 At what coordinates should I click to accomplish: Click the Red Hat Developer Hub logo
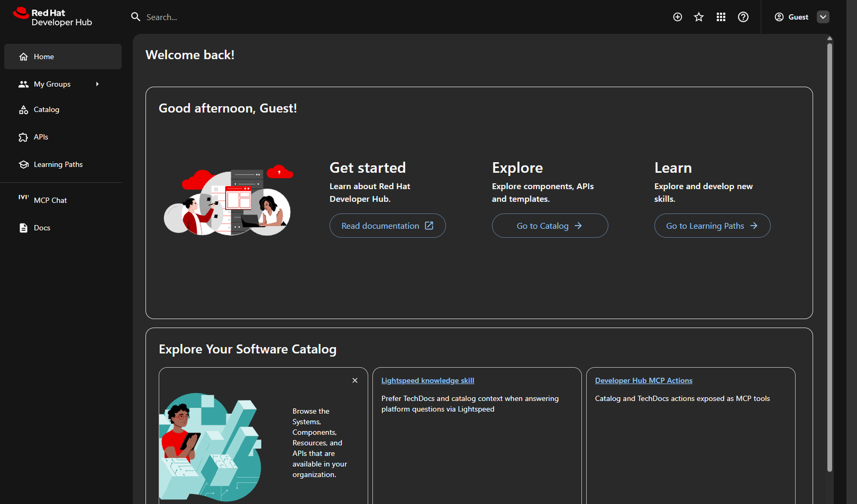point(53,17)
